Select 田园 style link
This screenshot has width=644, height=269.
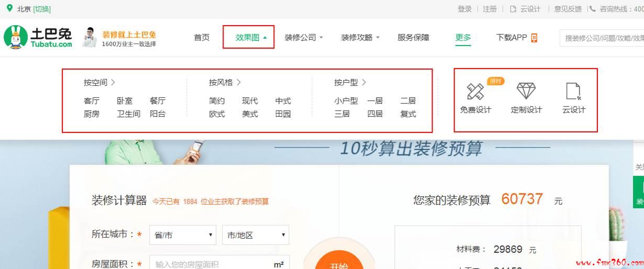tap(283, 114)
